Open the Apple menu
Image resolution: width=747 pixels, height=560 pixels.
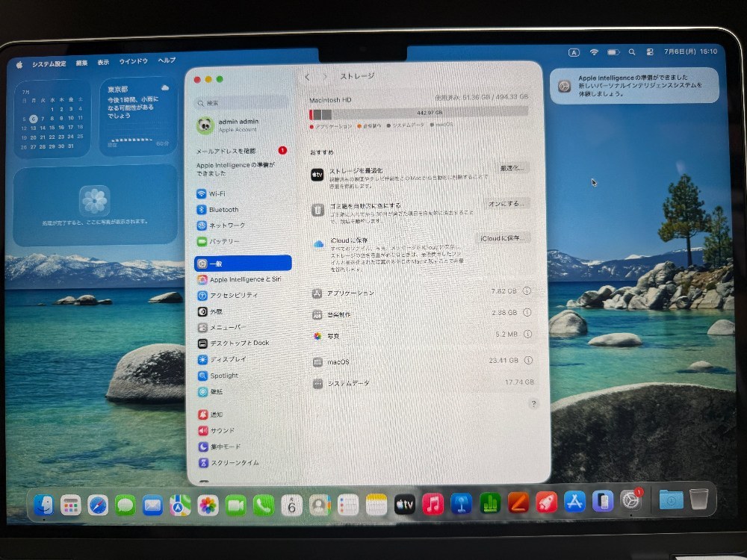tap(19, 64)
